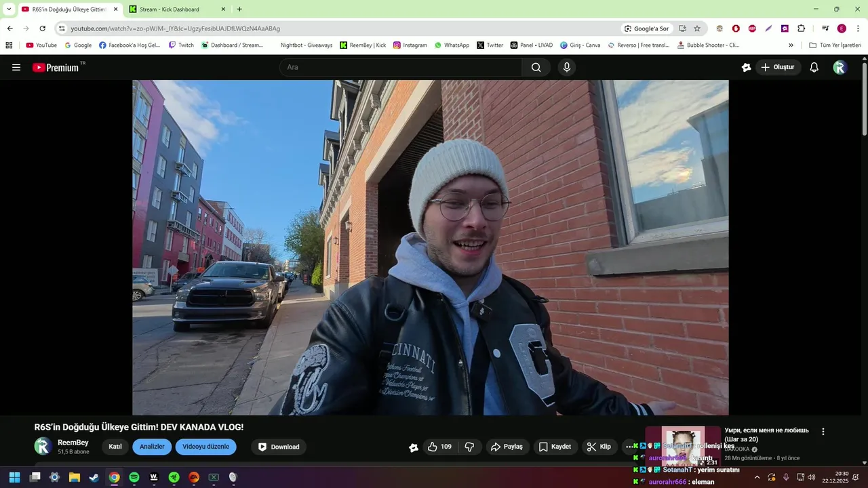
Task: Show hidden bookmarks with the double chevron
Action: [791, 45]
